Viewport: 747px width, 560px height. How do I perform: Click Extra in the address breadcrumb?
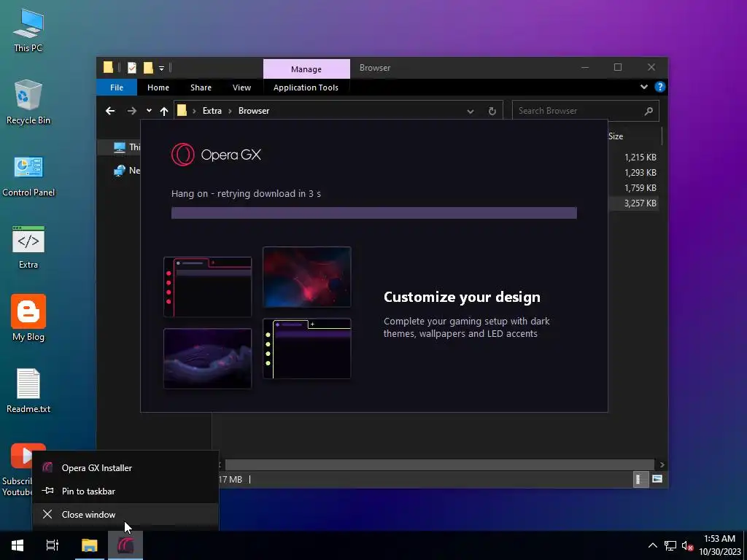coord(212,111)
